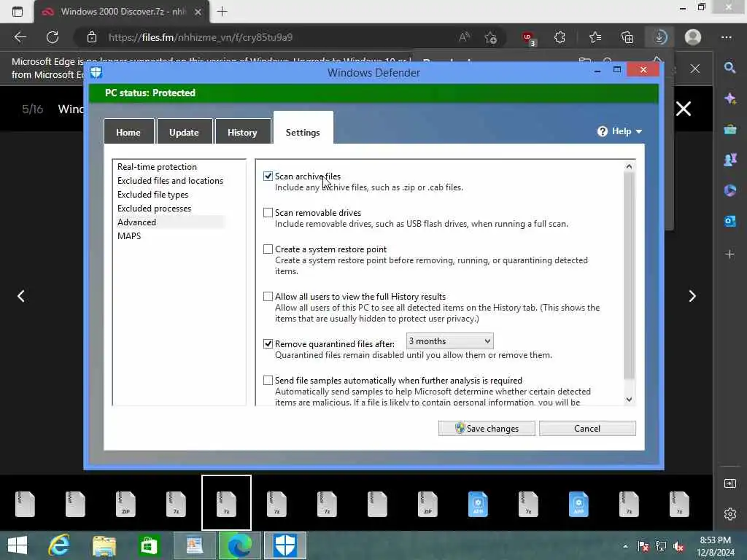Click the settings scrollbar up arrow
747x560 pixels.
(629, 166)
